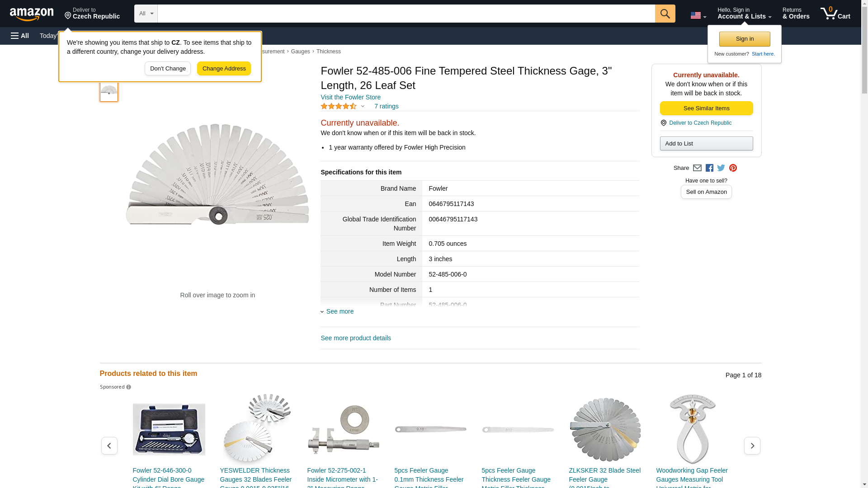Expand See more specifications
Image resolution: width=868 pixels, height=488 pixels.
[x=340, y=311]
